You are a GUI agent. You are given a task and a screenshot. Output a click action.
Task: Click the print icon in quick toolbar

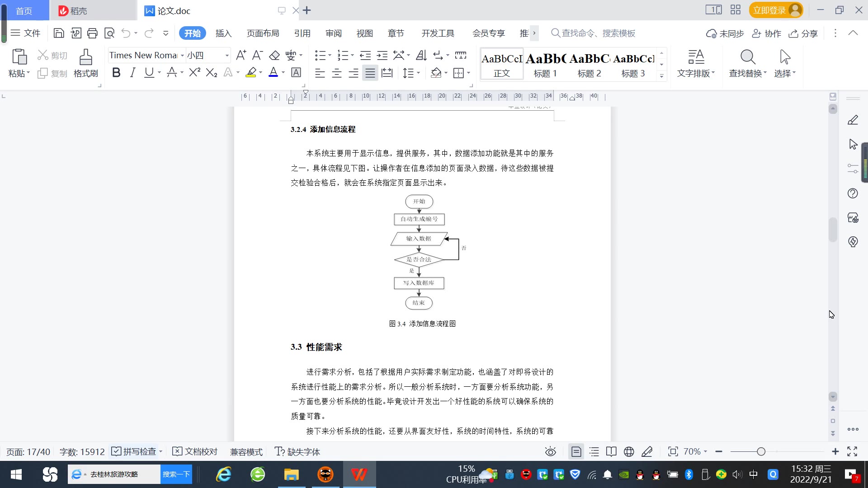tap(92, 33)
